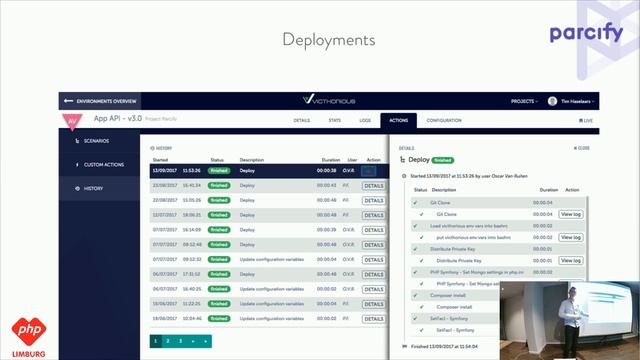Go to page 3 in the pagination

pyautogui.click(x=180, y=341)
